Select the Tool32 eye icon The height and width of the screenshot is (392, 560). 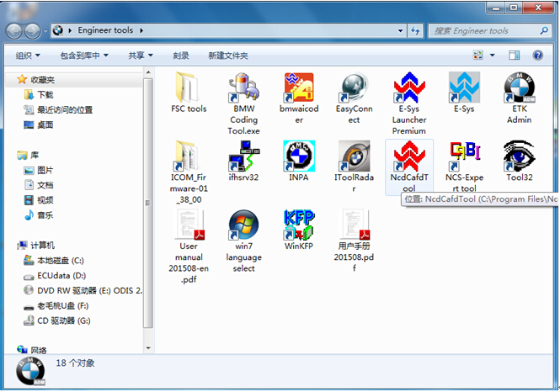(x=520, y=156)
